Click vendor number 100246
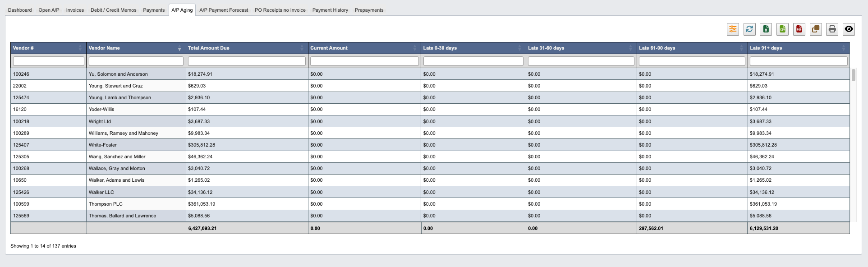868x267 pixels. tap(21, 74)
